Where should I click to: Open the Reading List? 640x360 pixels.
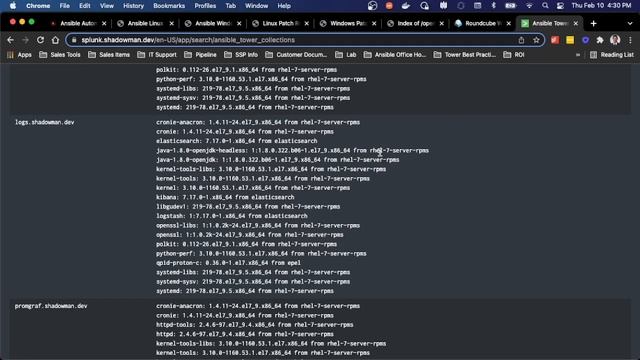612,55
